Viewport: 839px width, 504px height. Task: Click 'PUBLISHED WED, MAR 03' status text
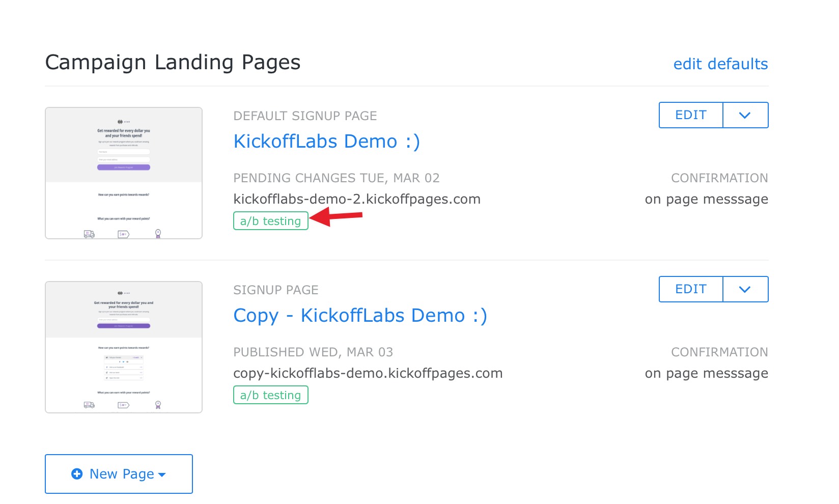point(313,352)
